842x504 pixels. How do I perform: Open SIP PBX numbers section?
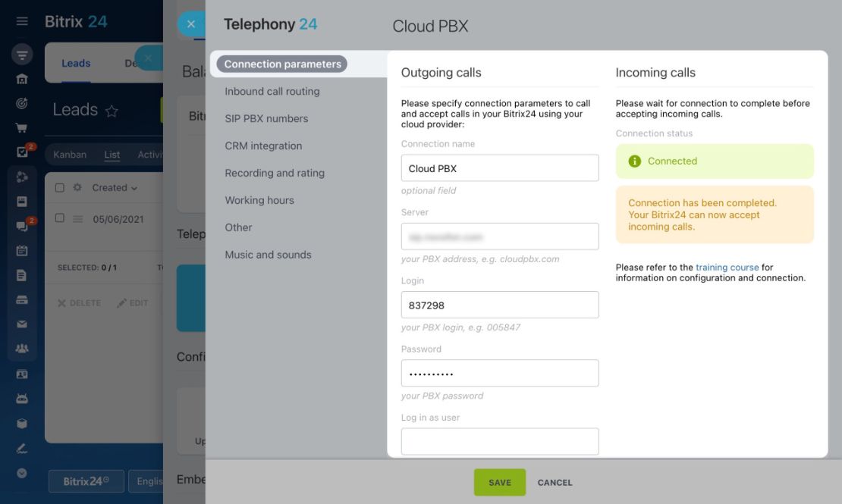tap(266, 119)
